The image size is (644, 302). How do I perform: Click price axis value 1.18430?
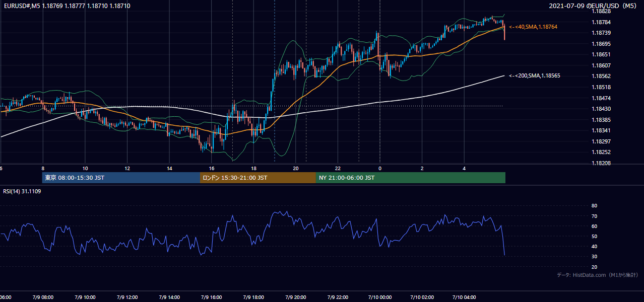click(601, 109)
